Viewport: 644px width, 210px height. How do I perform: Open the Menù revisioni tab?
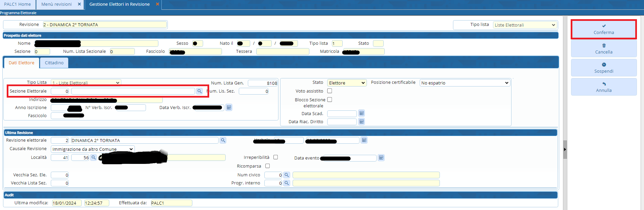pos(56,4)
